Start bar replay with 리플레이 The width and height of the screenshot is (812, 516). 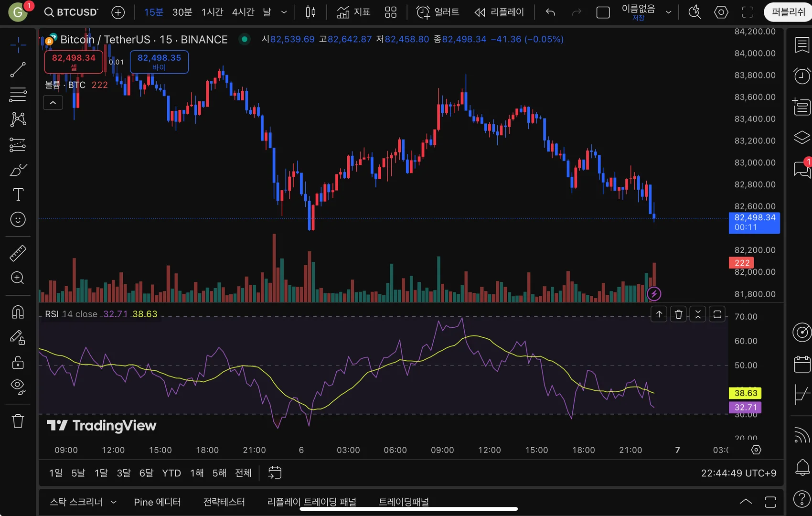click(499, 12)
